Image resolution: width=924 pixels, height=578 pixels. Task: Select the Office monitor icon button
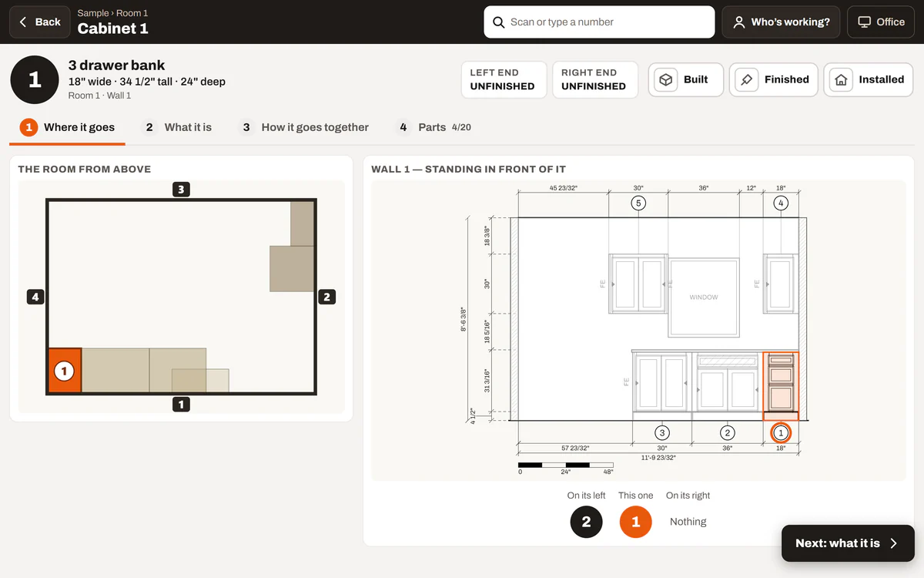(x=881, y=22)
